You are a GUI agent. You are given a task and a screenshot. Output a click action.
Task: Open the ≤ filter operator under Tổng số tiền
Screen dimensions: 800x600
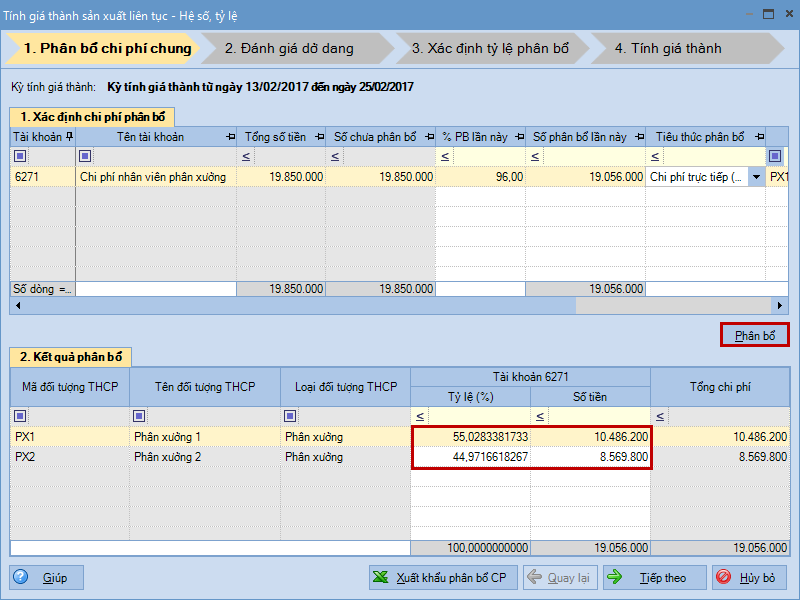click(246, 157)
